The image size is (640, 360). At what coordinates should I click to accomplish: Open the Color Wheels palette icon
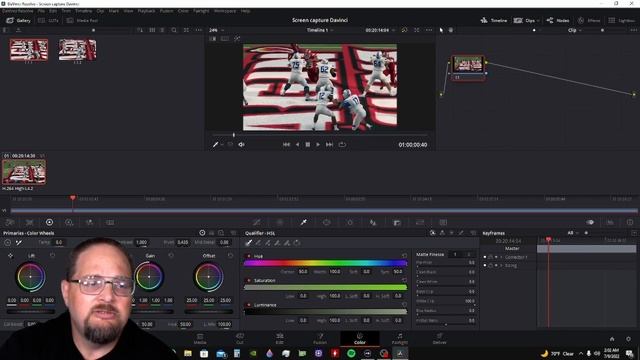49,222
